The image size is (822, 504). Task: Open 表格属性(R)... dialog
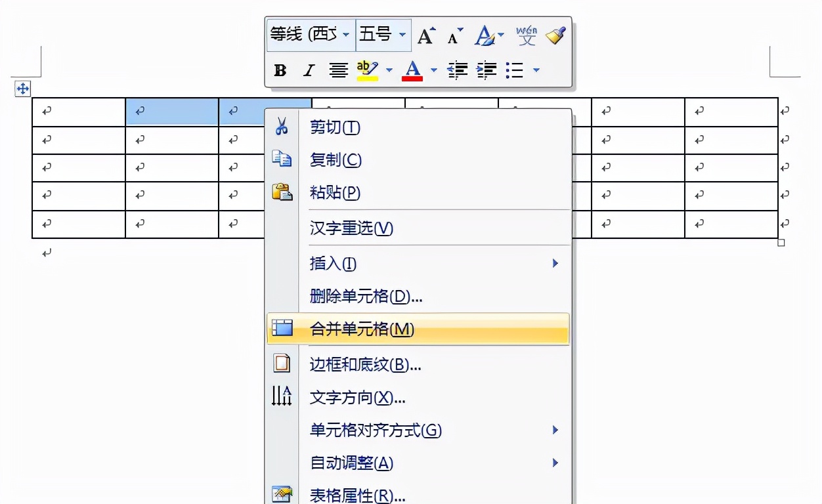[x=418, y=494]
